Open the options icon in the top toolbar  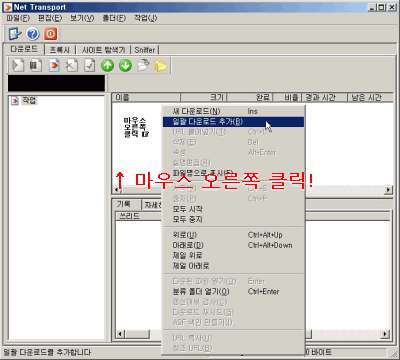pyautogui.click(x=15, y=34)
